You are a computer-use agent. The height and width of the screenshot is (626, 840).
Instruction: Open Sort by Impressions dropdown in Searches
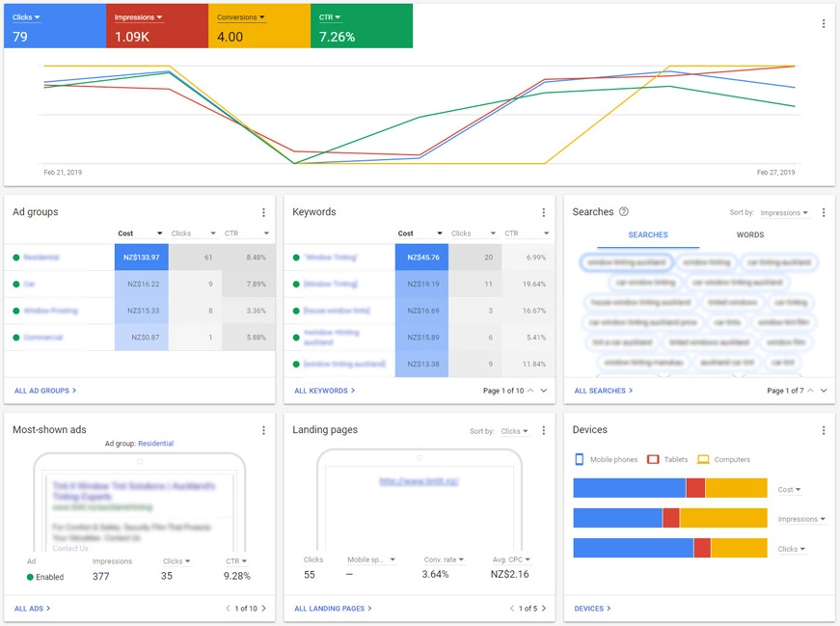784,213
